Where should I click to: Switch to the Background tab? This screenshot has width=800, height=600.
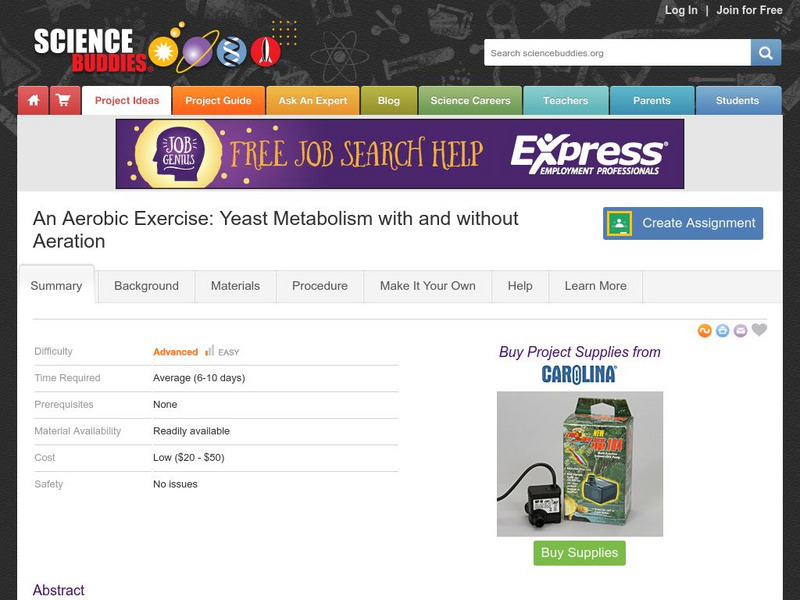[x=146, y=286]
